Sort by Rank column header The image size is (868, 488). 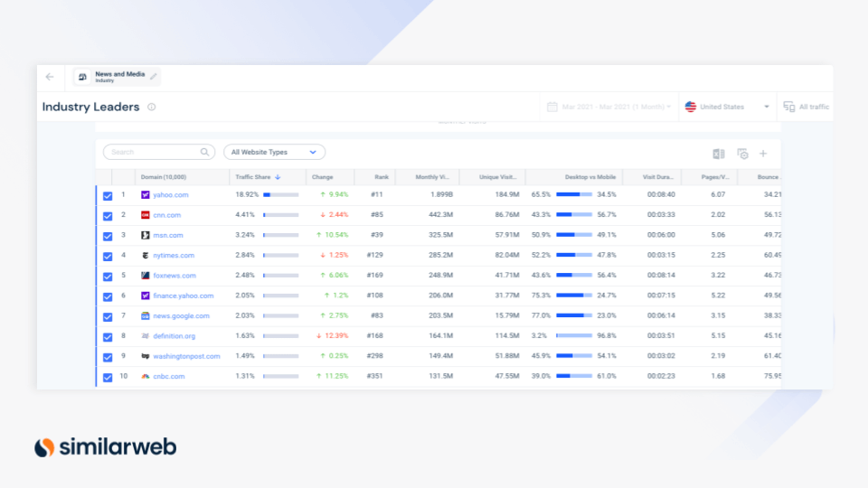[382, 177]
